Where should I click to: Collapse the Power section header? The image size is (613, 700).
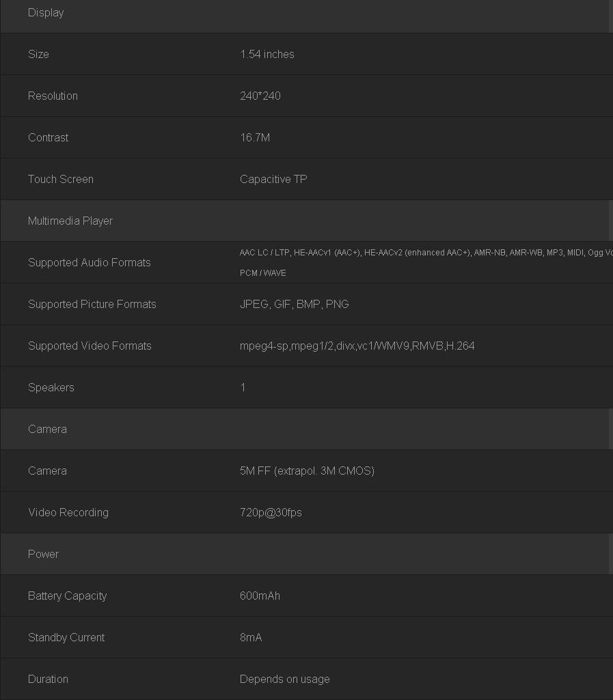point(43,555)
